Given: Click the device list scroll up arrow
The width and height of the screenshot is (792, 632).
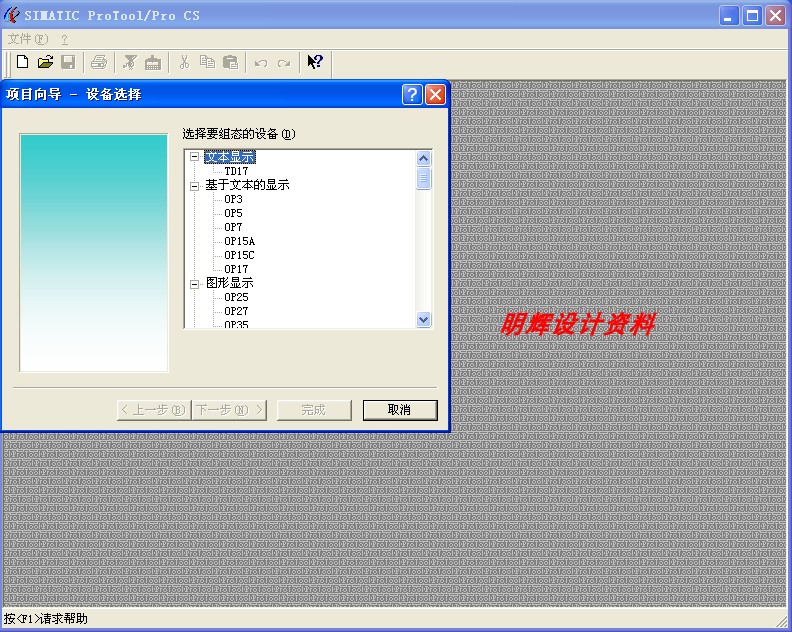Looking at the screenshot, I should point(424,159).
